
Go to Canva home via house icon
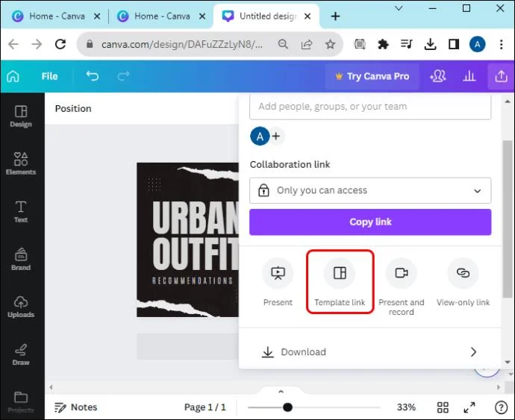coord(13,76)
